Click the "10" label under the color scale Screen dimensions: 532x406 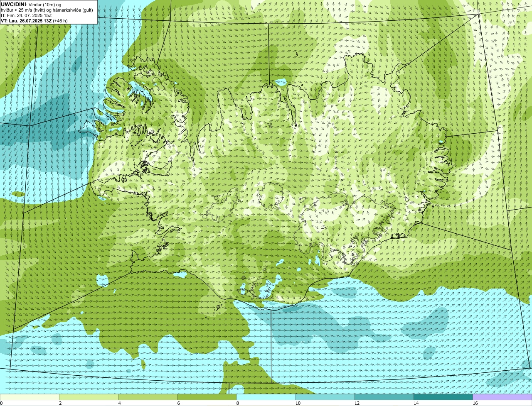(x=298, y=403)
